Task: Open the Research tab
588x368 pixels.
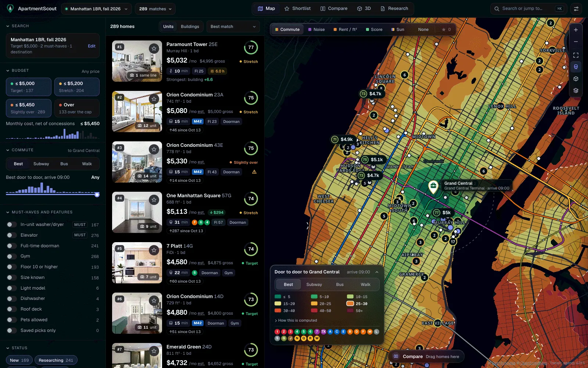Action: click(394, 8)
